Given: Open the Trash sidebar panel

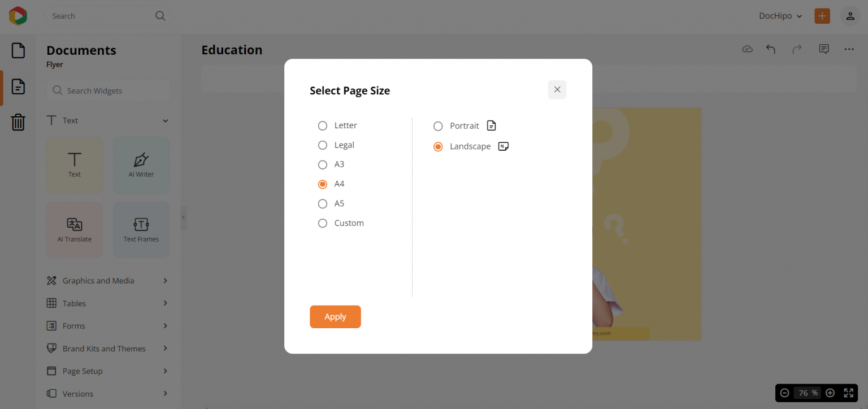Looking at the screenshot, I should pos(18,122).
